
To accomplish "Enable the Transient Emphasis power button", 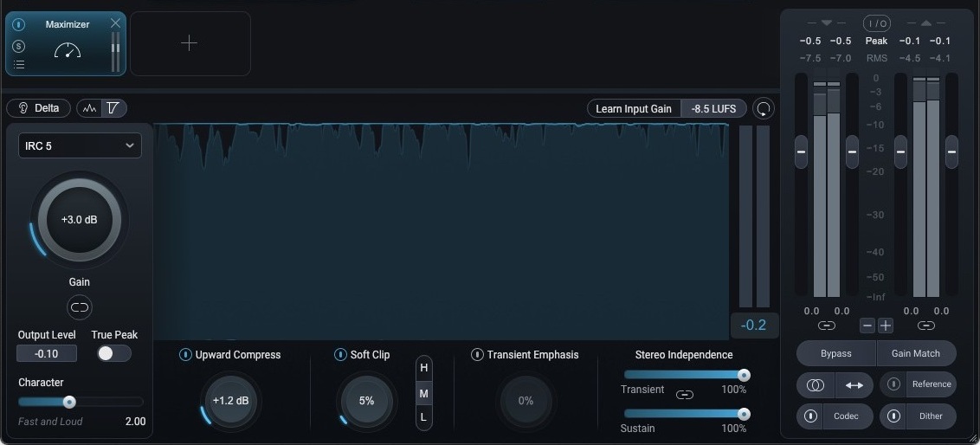I will pos(477,355).
